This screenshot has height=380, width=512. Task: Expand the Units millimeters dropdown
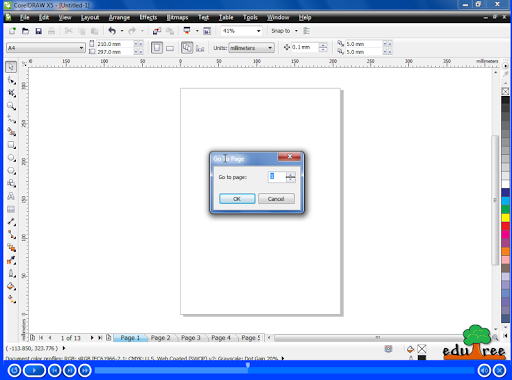(x=252, y=48)
